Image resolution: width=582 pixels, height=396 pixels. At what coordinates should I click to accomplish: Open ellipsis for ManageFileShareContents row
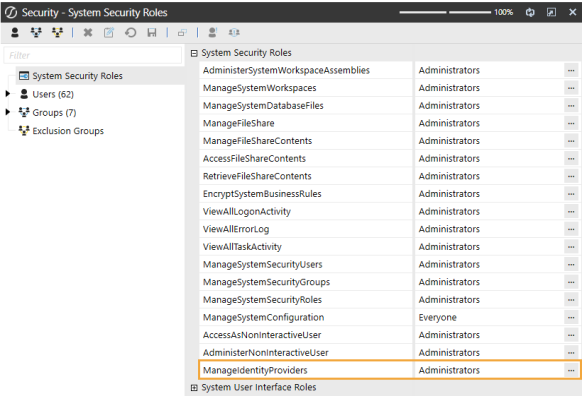[571, 141]
